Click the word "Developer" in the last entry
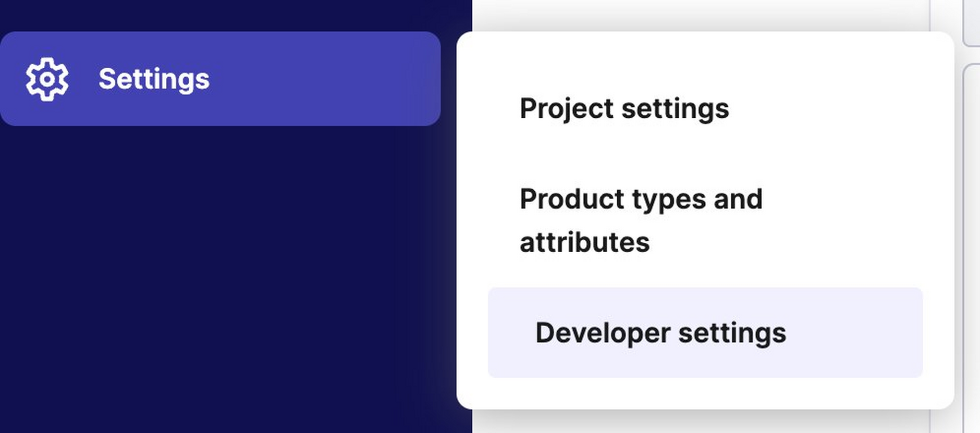This screenshot has width=980, height=433. pos(603,333)
